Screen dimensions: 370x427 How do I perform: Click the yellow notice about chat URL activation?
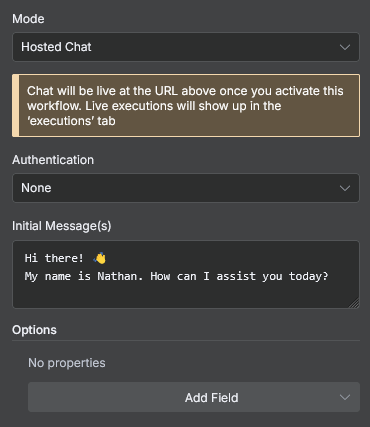pos(186,106)
